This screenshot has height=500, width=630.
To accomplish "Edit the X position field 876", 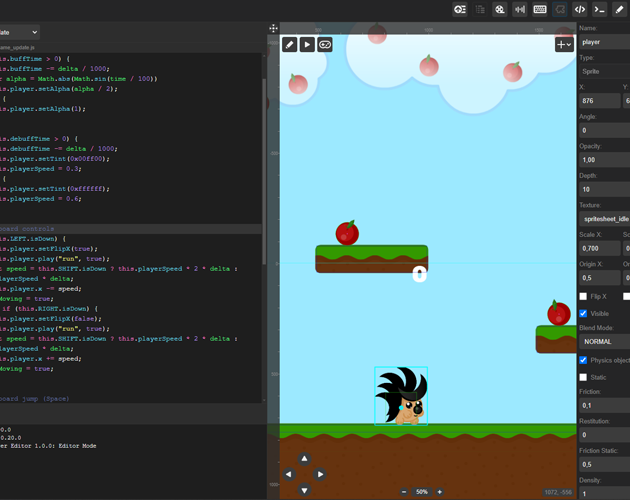I will 600,101.
